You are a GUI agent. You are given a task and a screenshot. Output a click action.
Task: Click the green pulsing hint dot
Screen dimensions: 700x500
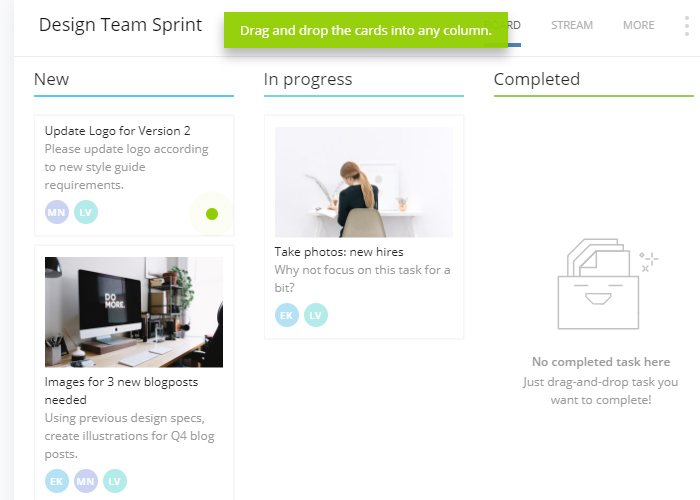click(x=212, y=214)
